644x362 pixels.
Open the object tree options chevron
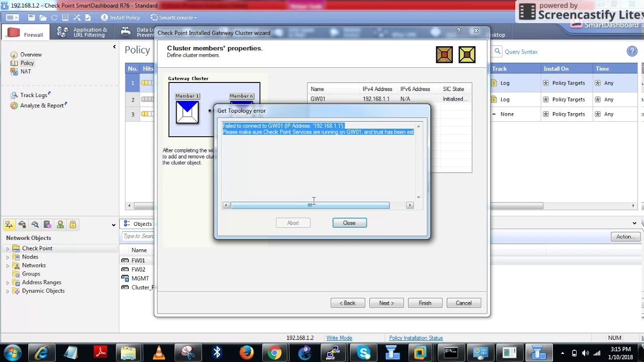pyautogui.click(x=113, y=225)
